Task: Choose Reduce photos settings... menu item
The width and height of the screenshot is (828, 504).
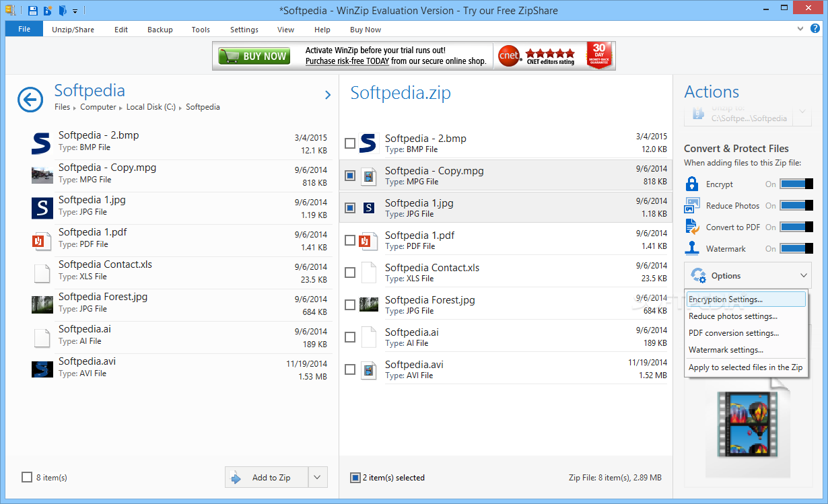Action: (x=745, y=316)
